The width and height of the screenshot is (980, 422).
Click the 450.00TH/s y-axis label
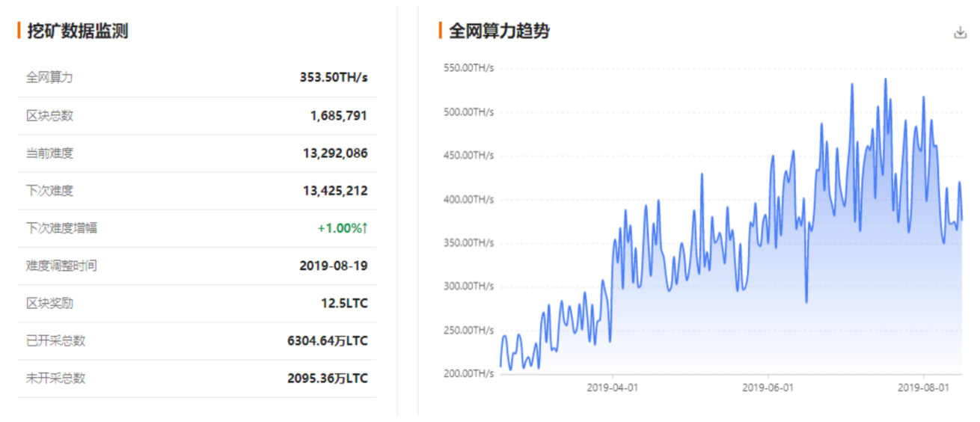[x=468, y=155]
